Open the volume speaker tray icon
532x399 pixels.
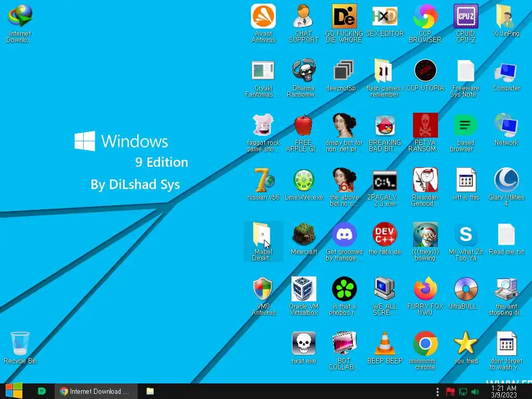tap(475, 392)
